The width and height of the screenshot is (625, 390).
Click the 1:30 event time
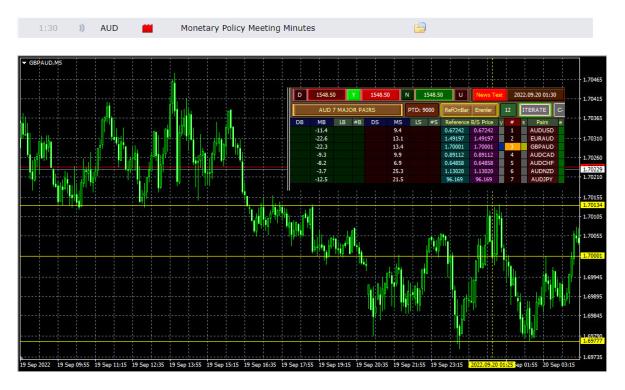(48, 28)
